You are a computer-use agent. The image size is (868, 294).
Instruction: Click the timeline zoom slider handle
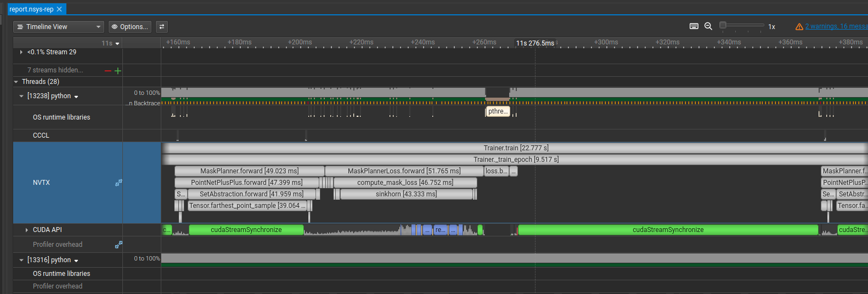(x=723, y=25)
